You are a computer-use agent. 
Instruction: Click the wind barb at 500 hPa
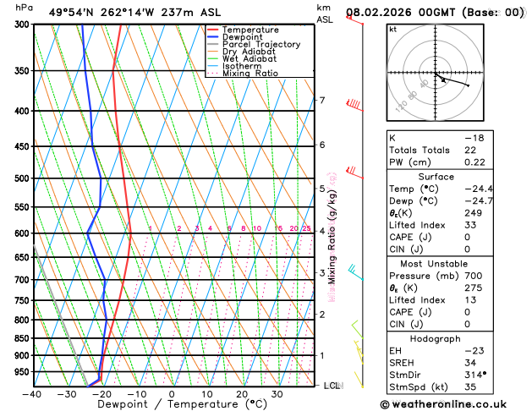(354, 173)
